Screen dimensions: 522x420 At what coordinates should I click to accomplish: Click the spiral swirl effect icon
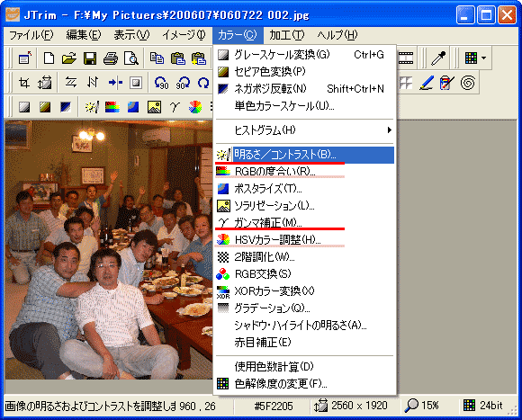tap(468, 83)
